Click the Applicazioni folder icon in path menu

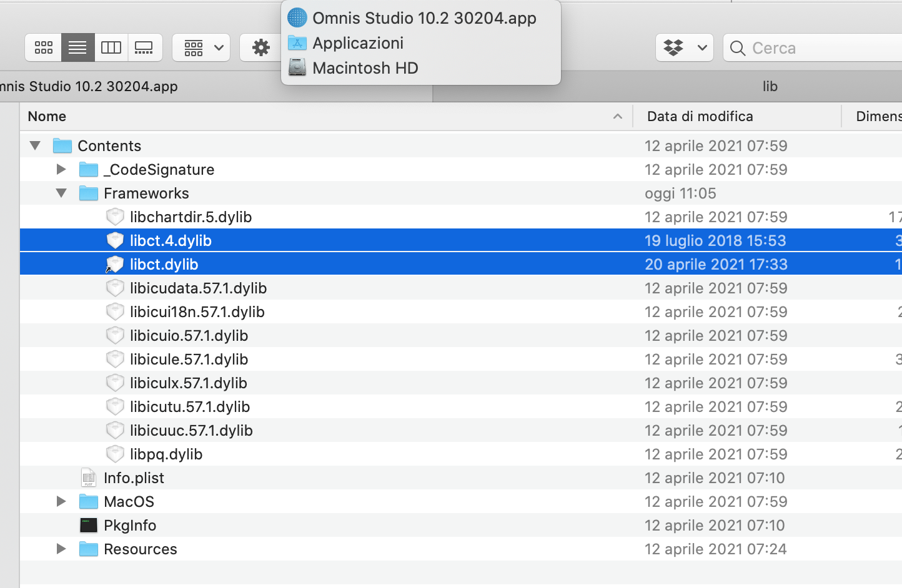coord(297,43)
